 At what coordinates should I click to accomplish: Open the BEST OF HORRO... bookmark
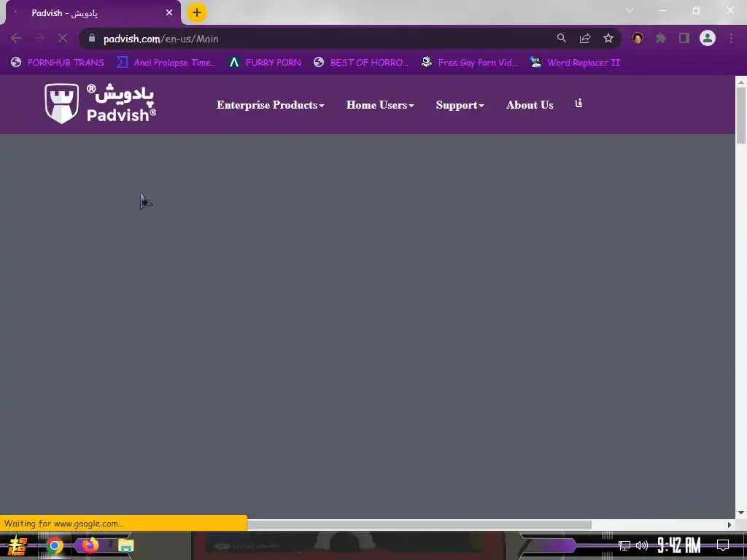coord(360,63)
